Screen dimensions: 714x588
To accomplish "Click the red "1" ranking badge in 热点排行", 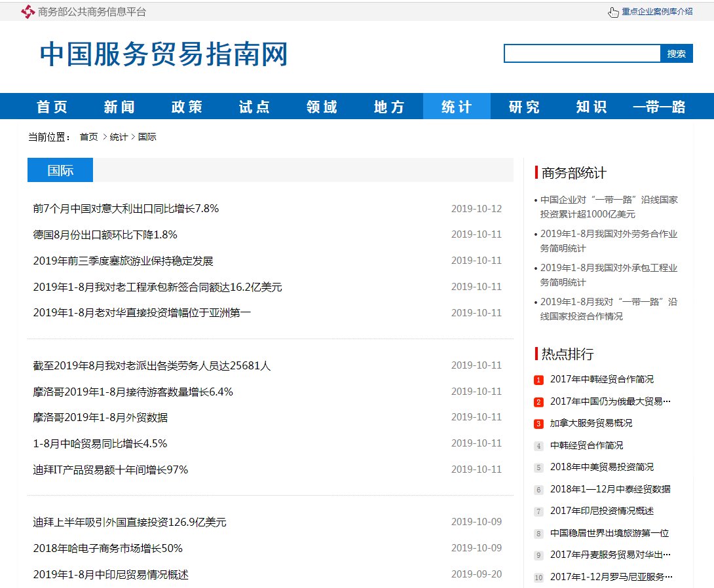I will [x=539, y=379].
